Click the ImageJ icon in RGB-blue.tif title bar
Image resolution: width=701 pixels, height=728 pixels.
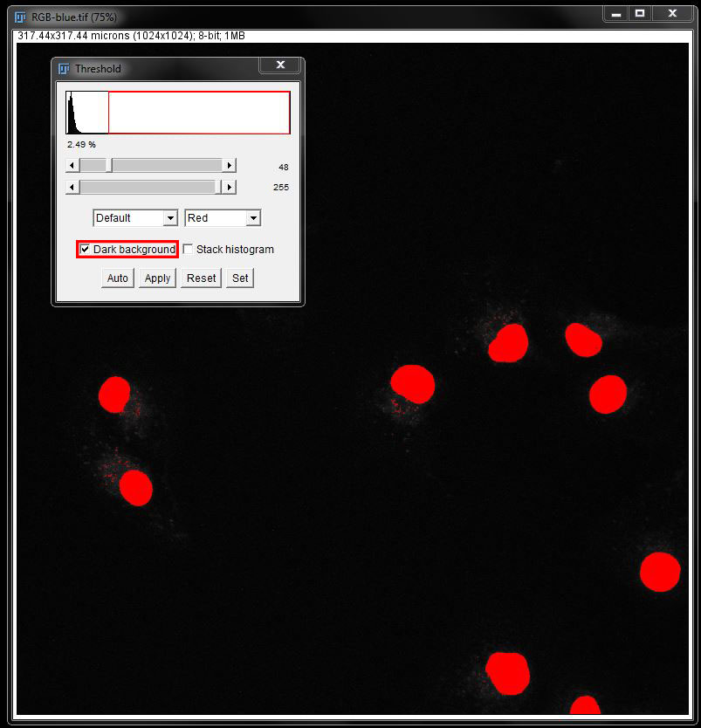[x=21, y=17]
